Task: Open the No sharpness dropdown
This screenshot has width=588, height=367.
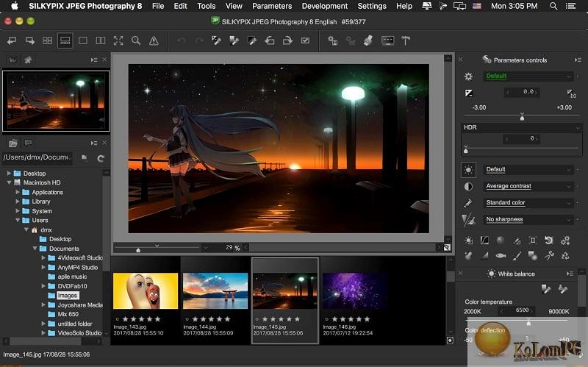Action: 528,219
